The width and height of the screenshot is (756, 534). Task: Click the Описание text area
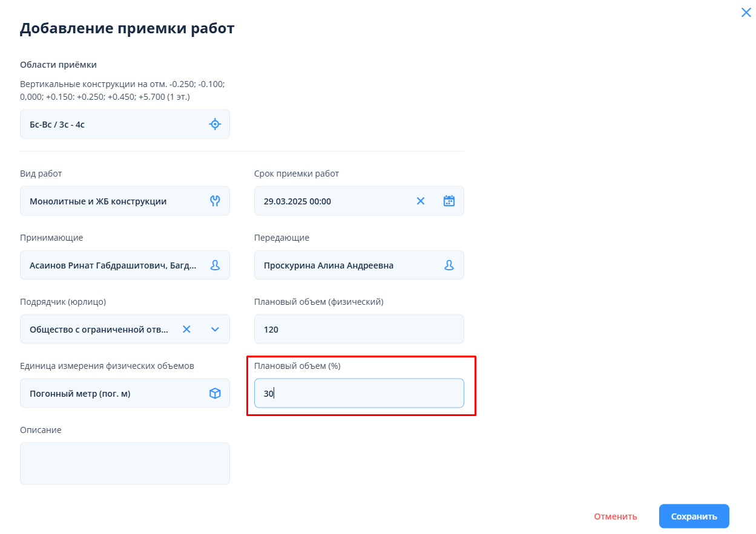pyautogui.click(x=125, y=463)
